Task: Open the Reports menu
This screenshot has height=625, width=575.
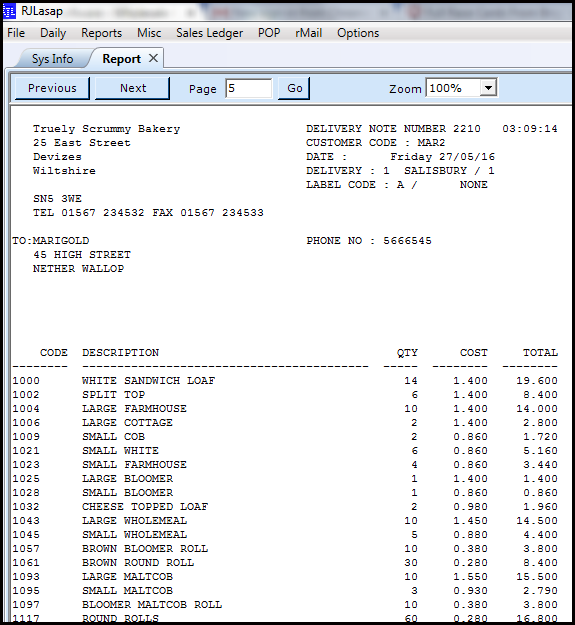Action: [x=101, y=33]
